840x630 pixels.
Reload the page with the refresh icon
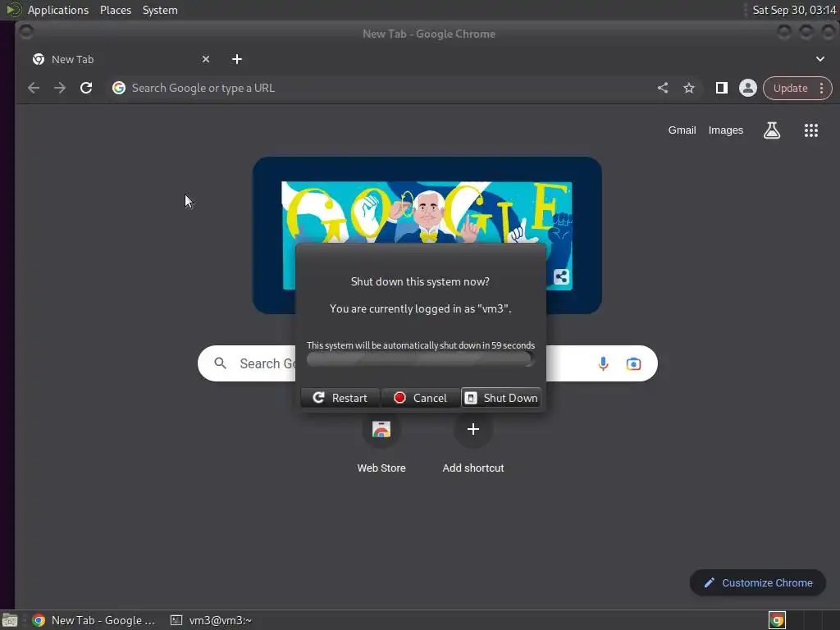pyautogui.click(x=85, y=88)
